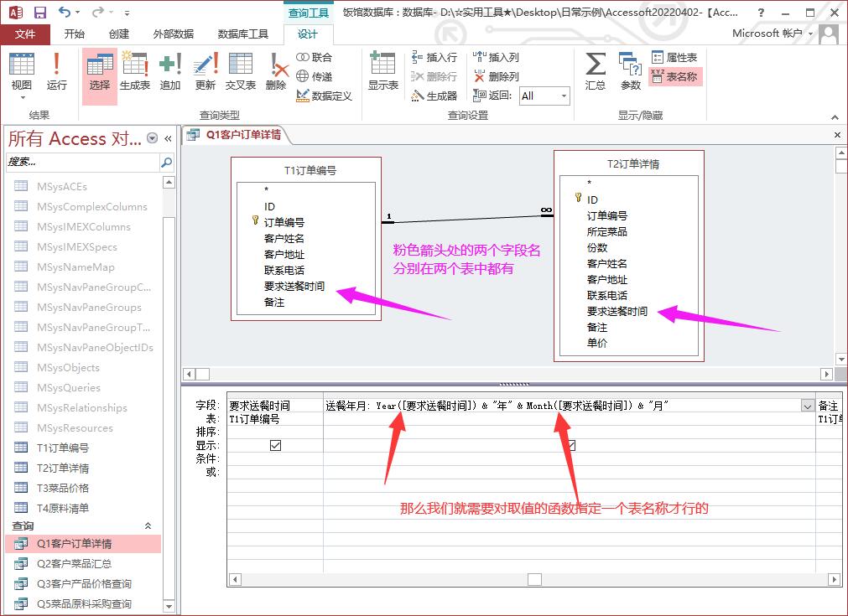The width and height of the screenshot is (848, 616).
Task: Click the 数据定义 option
Action: click(324, 96)
